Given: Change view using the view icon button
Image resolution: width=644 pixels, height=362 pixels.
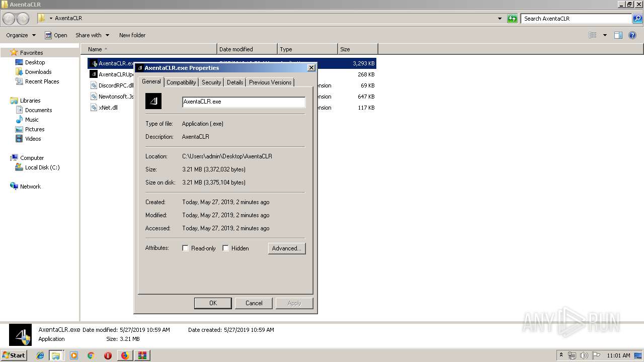Looking at the screenshot, I should click(593, 35).
